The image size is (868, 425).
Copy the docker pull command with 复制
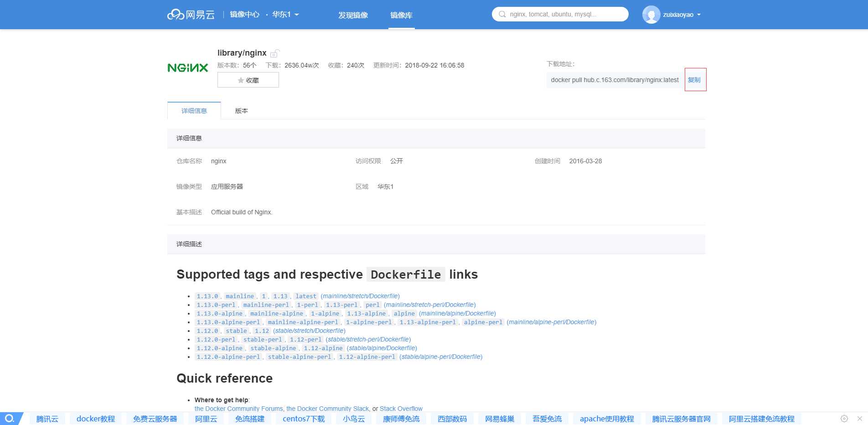(x=695, y=80)
